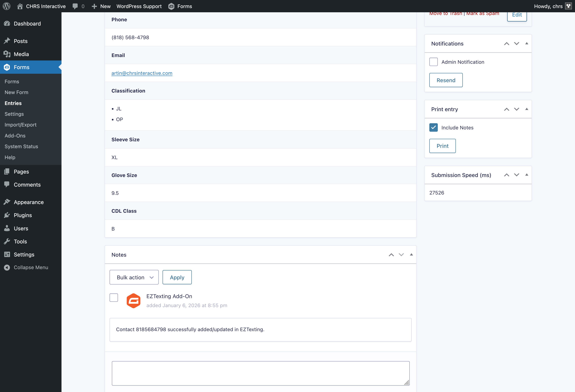The image size is (575, 392).
Task: Open the Bulk action dropdown
Action: [x=134, y=277]
